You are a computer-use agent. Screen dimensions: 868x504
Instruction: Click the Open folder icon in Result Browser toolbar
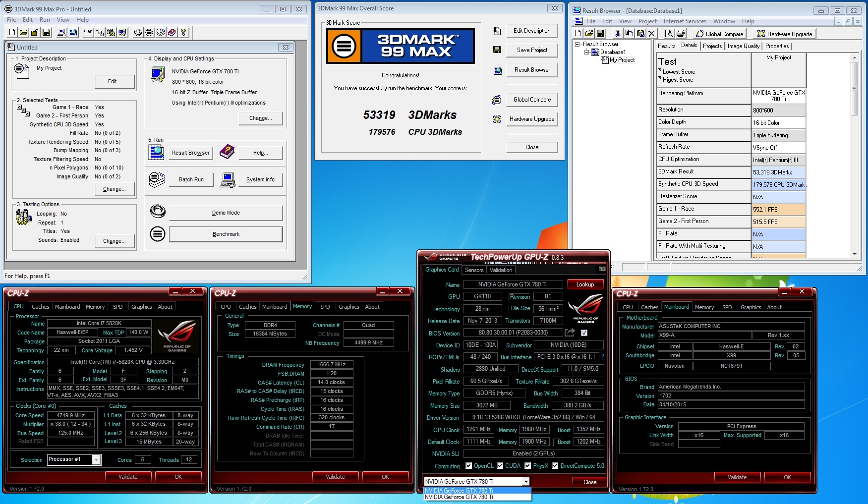589,34
